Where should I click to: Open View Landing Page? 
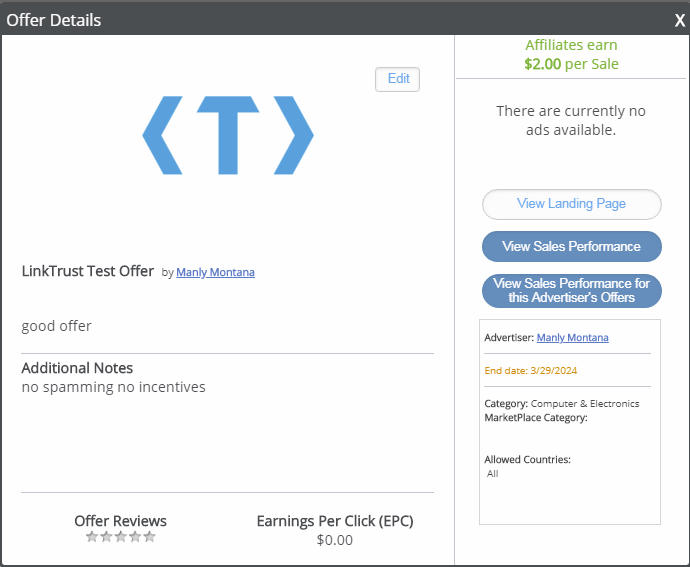(x=572, y=204)
